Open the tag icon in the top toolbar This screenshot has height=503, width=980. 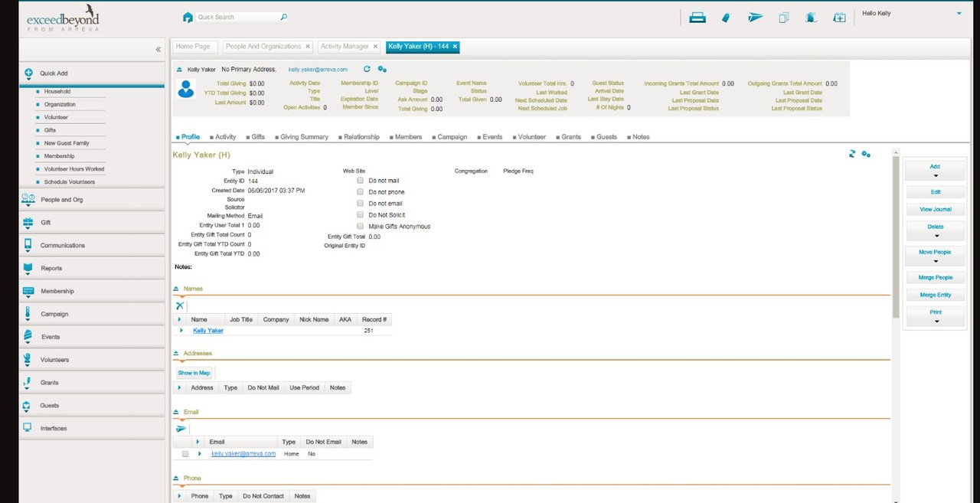[x=725, y=16]
